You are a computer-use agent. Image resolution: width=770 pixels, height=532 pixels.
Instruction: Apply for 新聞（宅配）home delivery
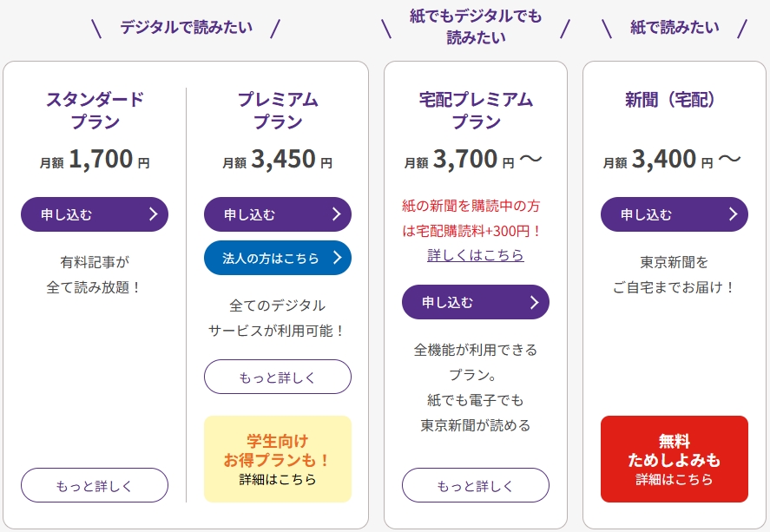point(674,214)
